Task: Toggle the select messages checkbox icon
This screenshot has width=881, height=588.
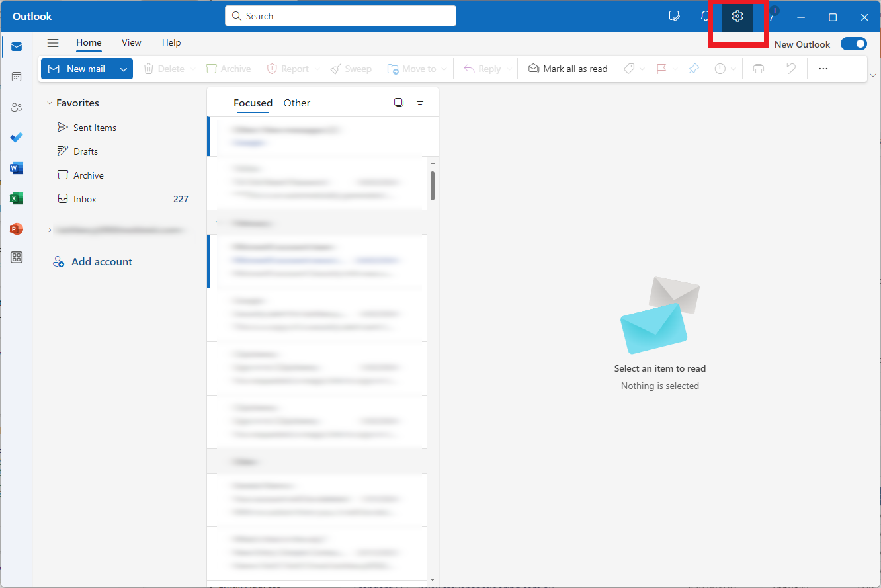Action: tap(398, 103)
